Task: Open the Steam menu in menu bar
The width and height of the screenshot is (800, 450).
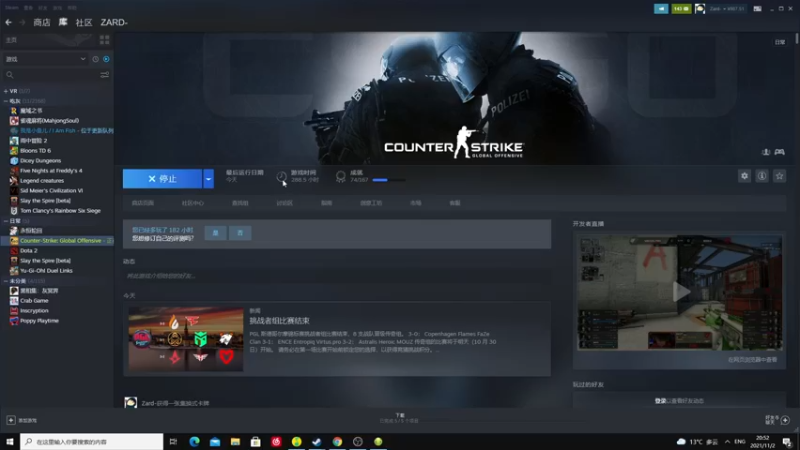Action: [x=12, y=8]
